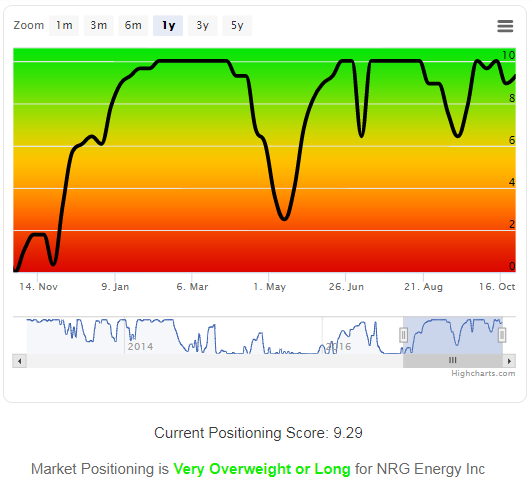Click the 26. Jun axis label
Viewport: 532px width, 488px height.
pyautogui.click(x=346, y=287)
